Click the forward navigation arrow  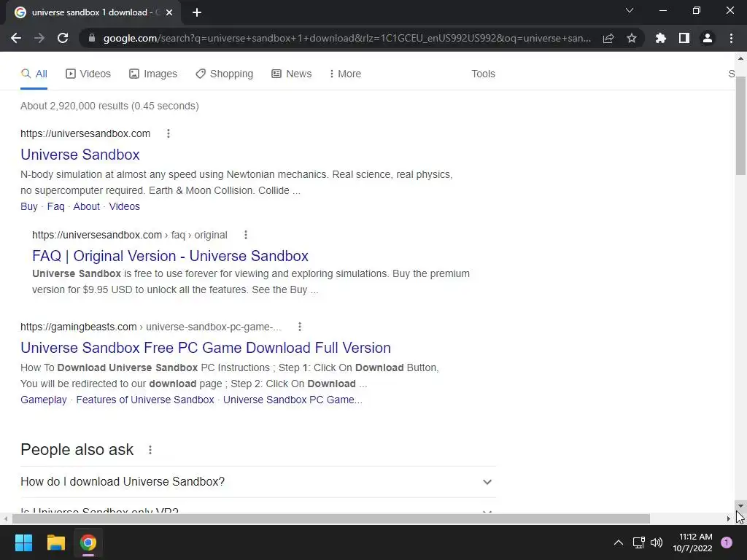pos(39,38)
